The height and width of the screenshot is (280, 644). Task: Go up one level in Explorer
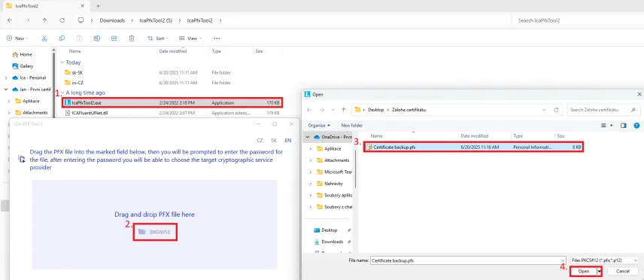click(44, 20)
